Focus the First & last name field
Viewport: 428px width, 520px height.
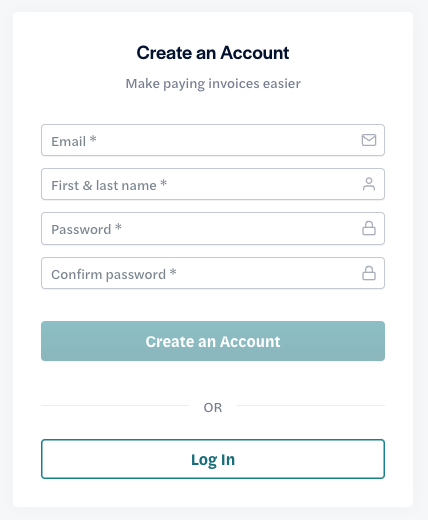(213, 184)
